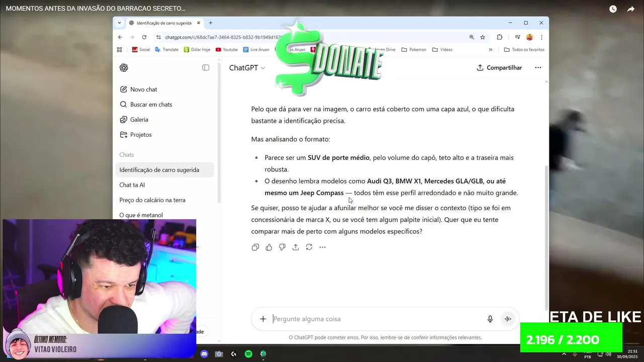Click the Watch later clock icon
644x362 pixels.
pyautogui.click(x=613, y=9)
